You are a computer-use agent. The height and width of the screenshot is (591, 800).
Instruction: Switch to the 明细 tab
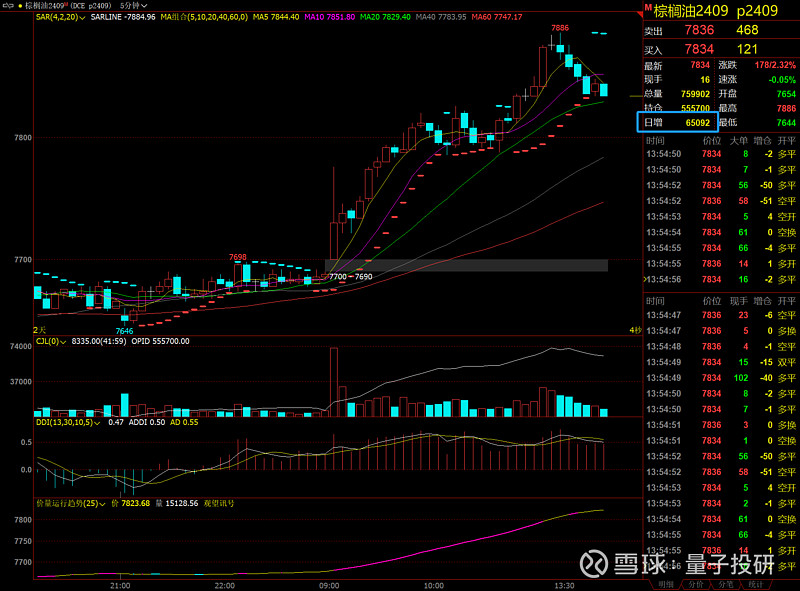coord(665,584)
